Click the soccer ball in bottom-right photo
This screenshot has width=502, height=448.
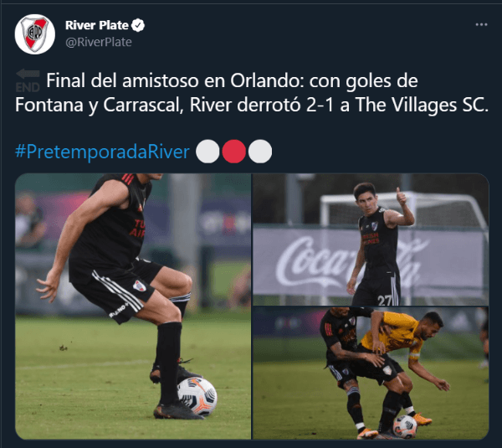coord(405,427)
